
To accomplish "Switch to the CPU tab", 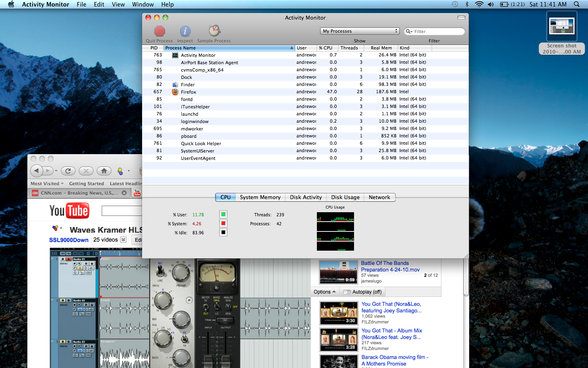I will 225,197.
